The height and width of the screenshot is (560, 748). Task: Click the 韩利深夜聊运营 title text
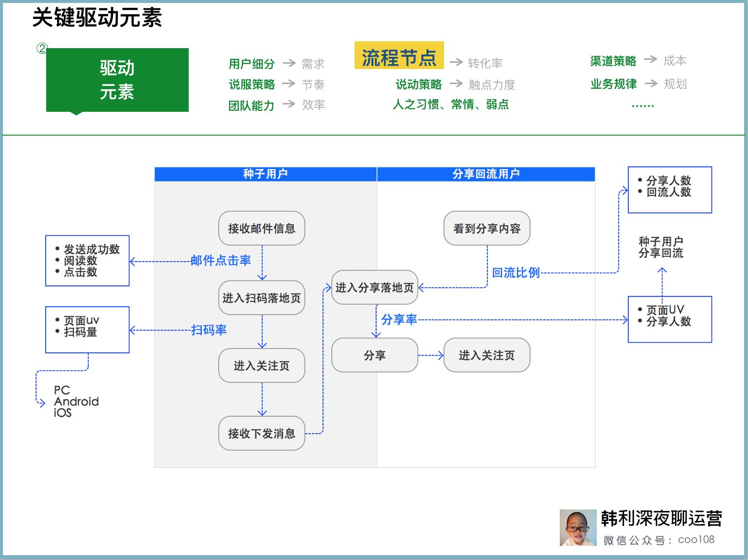pyautogui.click(x=661, y=519)
